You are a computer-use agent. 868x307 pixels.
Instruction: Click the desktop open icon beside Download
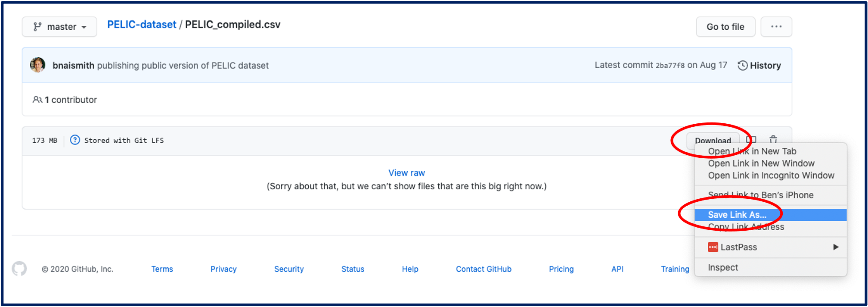751,139
